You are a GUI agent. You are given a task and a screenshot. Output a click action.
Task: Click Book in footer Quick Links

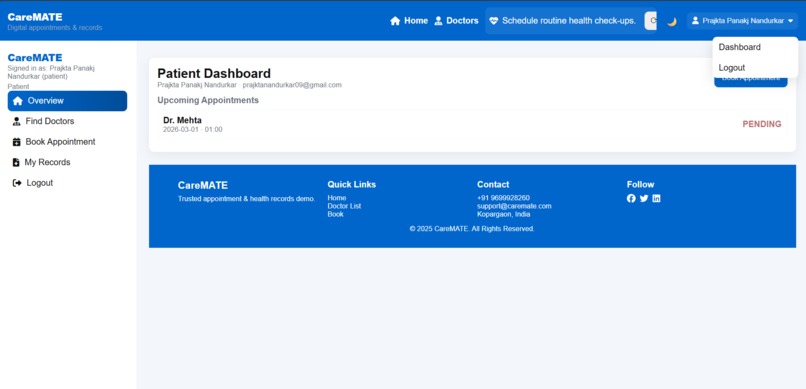[x=336, y=214]
